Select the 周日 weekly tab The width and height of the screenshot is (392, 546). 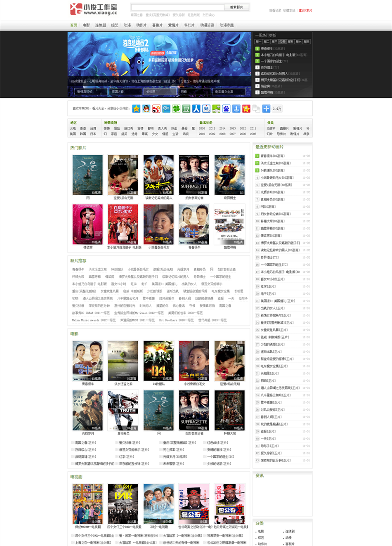pos(307,42)
